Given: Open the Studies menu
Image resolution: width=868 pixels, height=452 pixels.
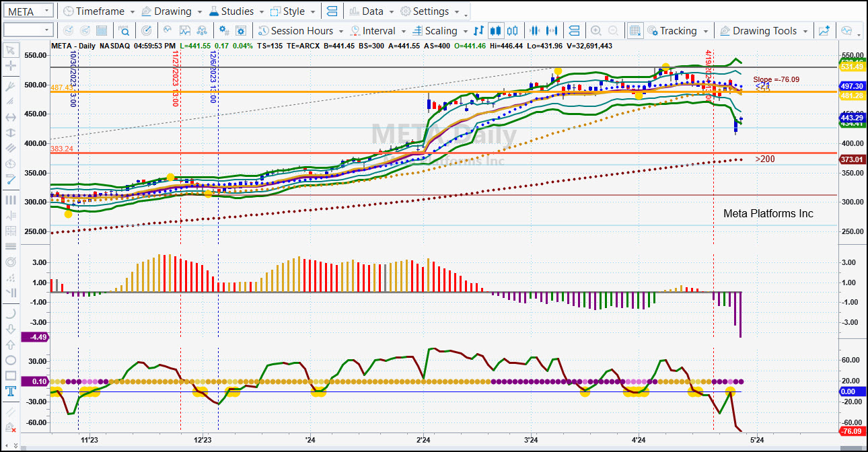Looking at the screenshot, I should click(236, 11).
